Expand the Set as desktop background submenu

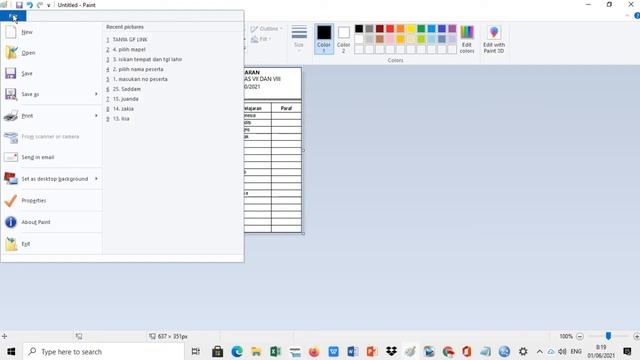point(96,179)
